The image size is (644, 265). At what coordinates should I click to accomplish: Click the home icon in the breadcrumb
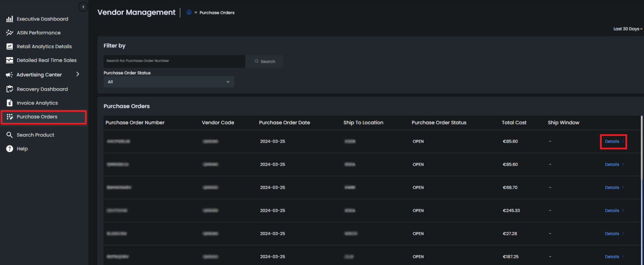(189, 12)
